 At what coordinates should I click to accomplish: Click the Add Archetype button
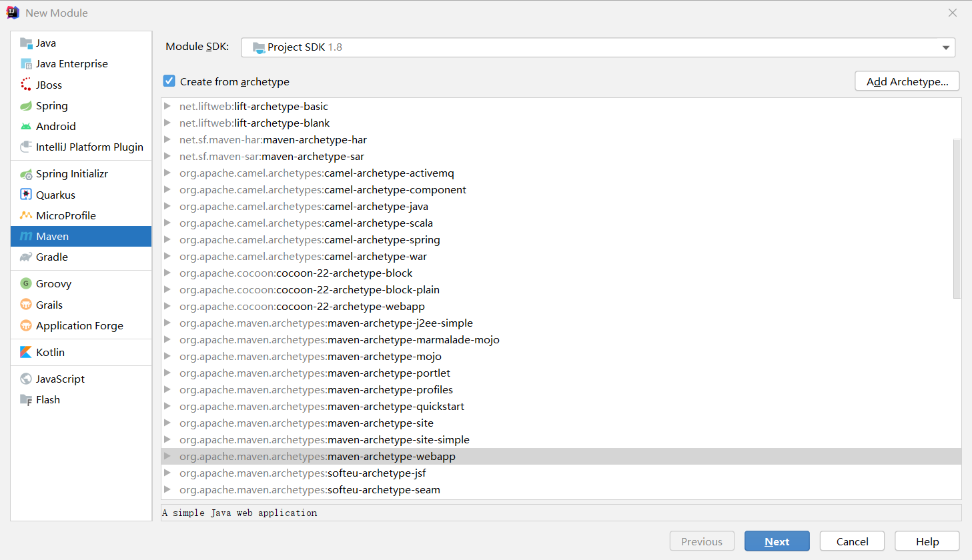point(907,81)
